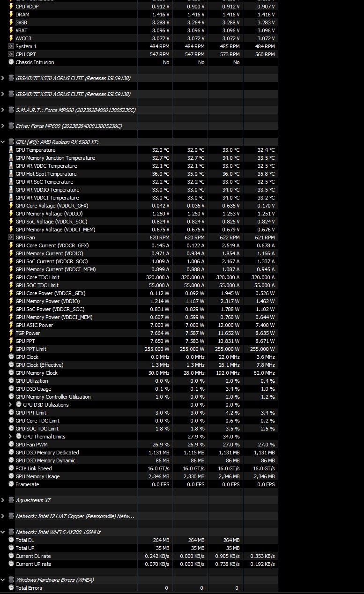Screen dimensions: 364x594
Task: Click the DRAM voltage lightning icon
Action: coord(11,15)
